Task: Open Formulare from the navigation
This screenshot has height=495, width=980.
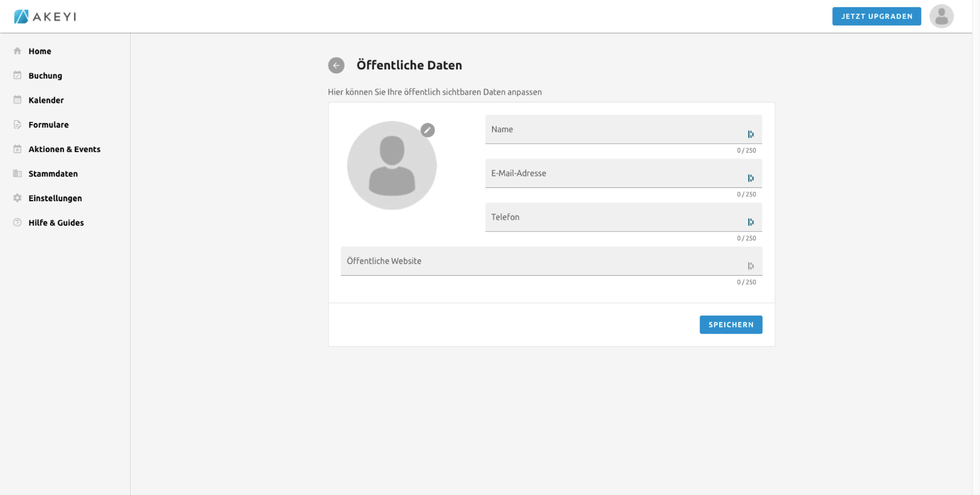Action: pyautogui.click(x=49, y=125)
